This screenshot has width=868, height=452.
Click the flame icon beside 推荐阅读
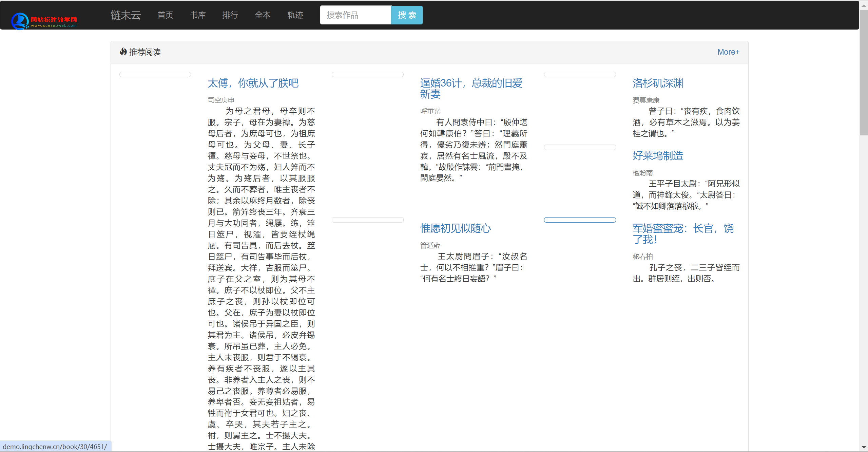(x=123, y=52)
